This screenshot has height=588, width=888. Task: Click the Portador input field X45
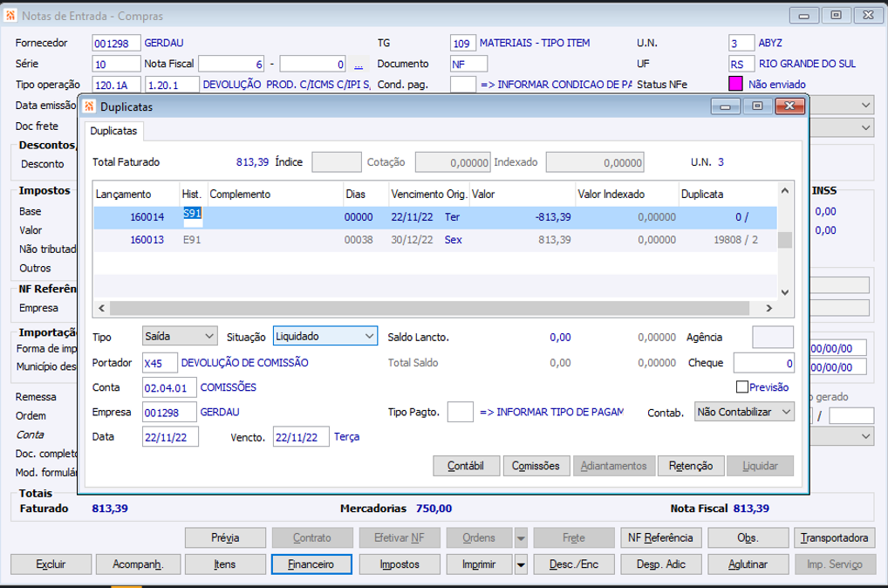(x=160, y=363)
